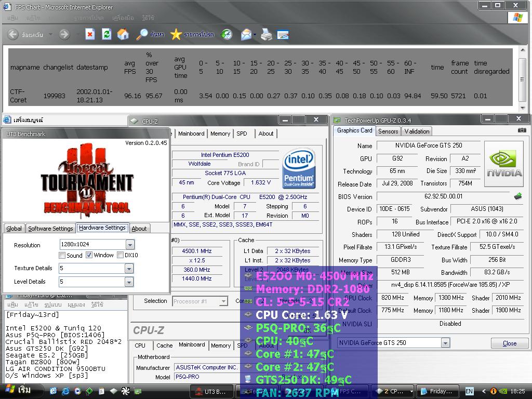Click the Windows Start button
Image resolution: width=532 pixels, height=399 pixels.
[x=19, y=390]
